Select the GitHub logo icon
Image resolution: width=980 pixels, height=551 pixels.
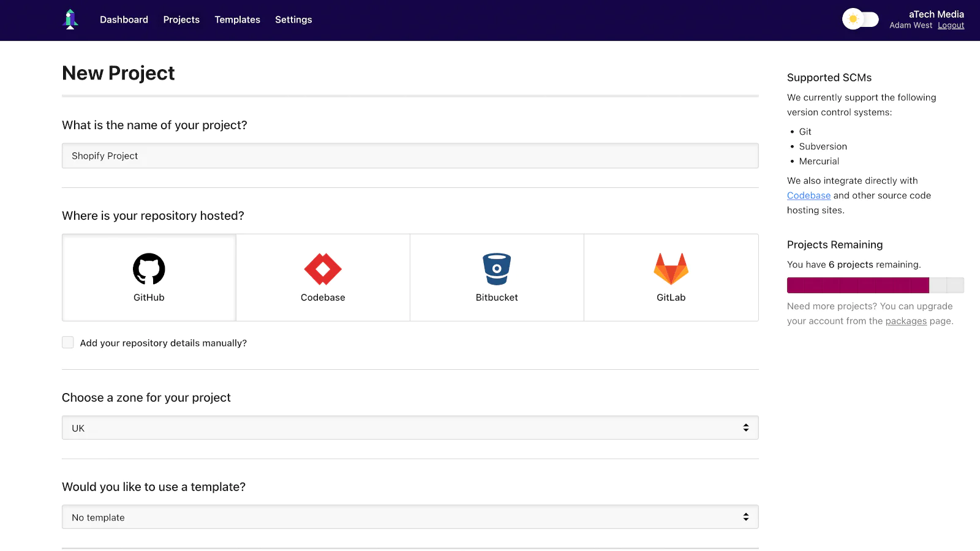(149, 269)
